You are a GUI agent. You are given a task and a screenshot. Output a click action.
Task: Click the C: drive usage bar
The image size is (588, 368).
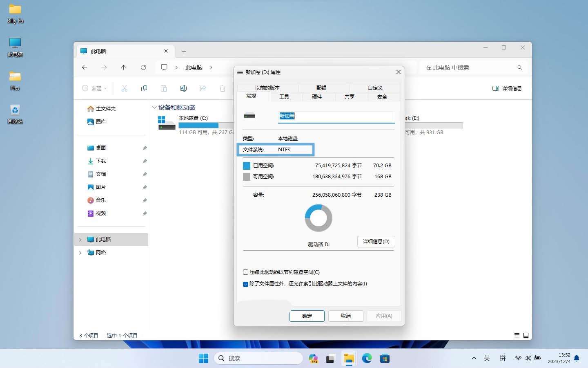205,125
